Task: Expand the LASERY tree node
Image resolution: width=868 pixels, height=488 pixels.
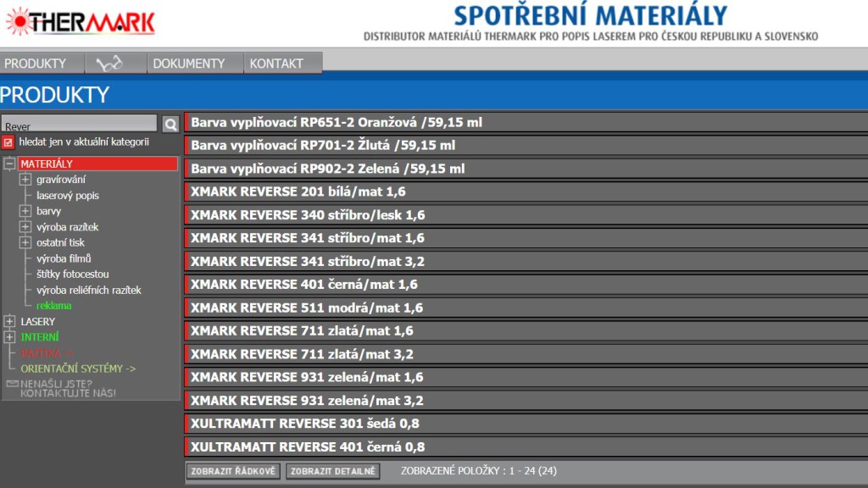Action: 9,322
